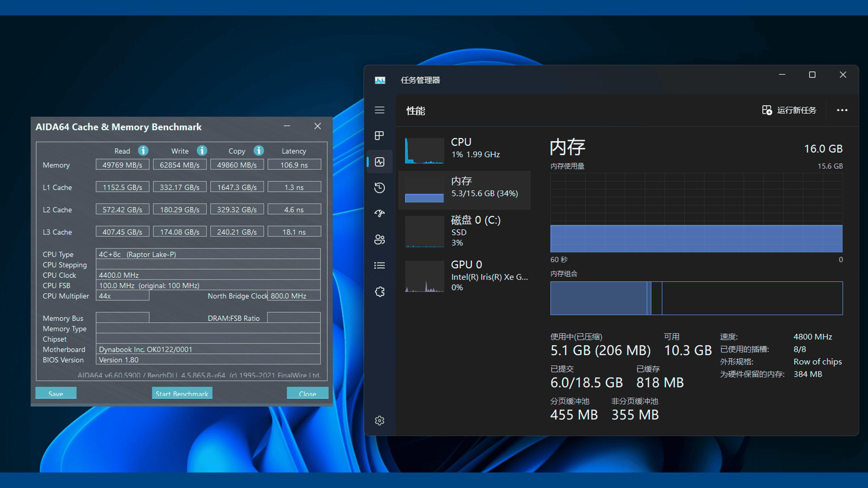Open the Processes page in the sidebar

coord(379,136)
